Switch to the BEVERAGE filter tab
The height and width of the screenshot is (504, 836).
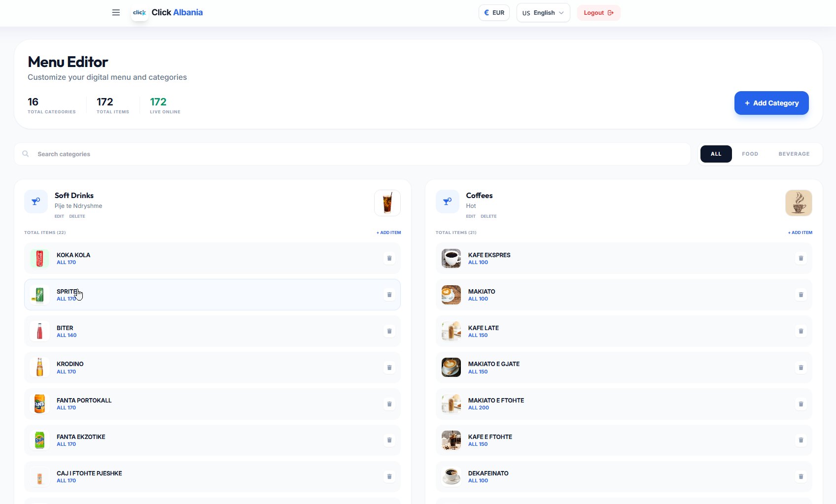click(x=794, y=154)
